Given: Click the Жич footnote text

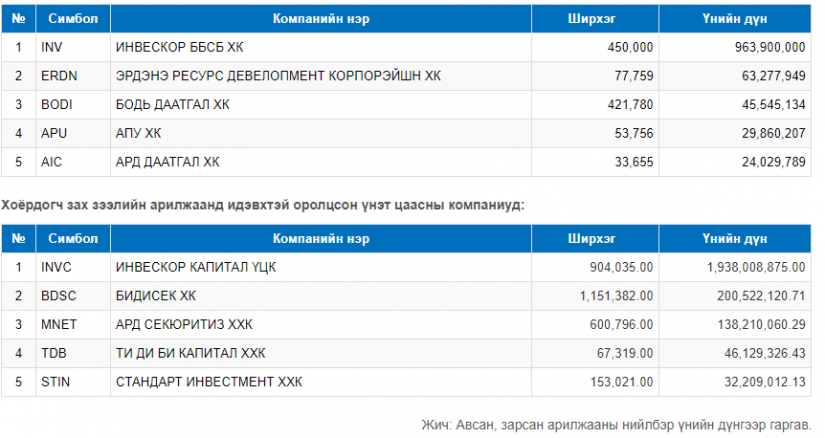Looking at the screenshot, I should tap(616, 425).
